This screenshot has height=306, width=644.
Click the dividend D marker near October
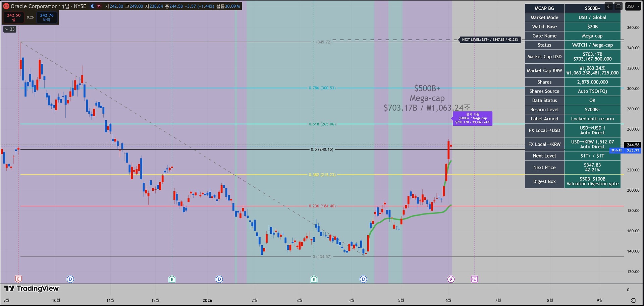coord(70,279)
